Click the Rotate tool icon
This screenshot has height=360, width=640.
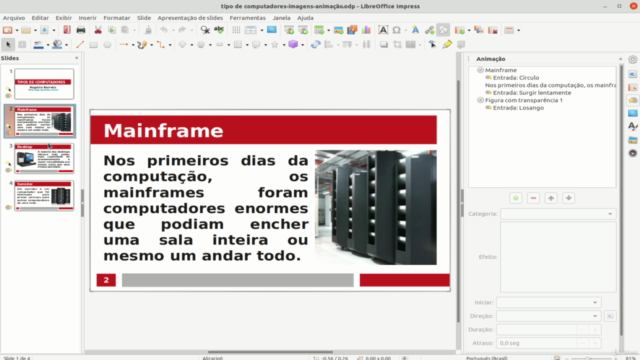316,44
